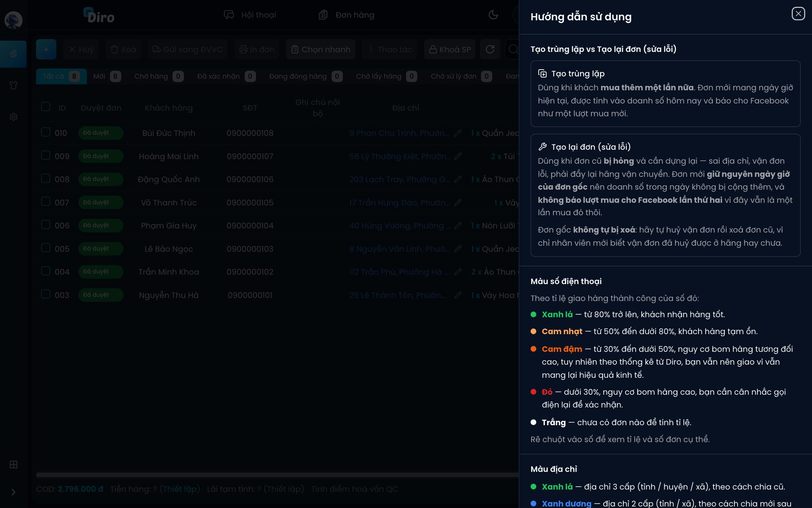Click the plus add-order button
Screen dimensions: 812x508
pyautogui.click(x=46, y=49)
